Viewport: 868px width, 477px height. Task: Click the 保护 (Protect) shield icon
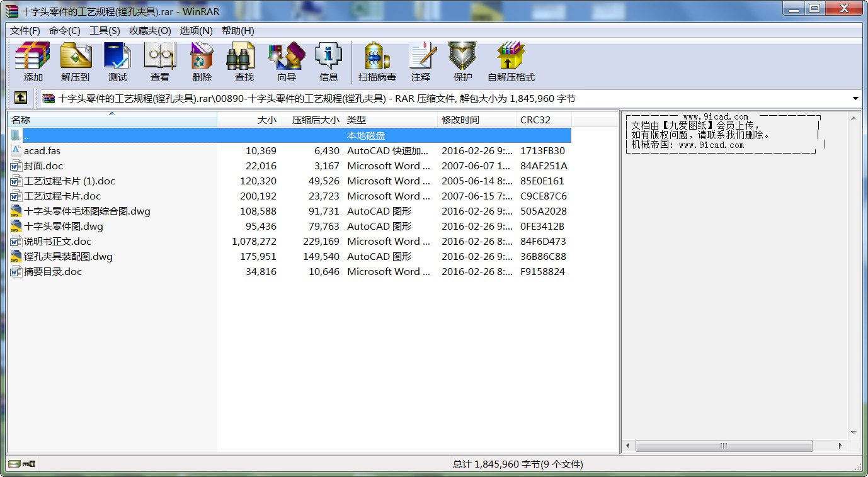pyautogui.click(x=462, y=62)
